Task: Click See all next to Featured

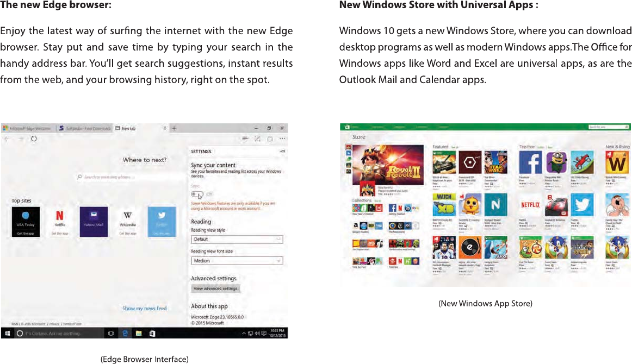Action: point(455,147)
